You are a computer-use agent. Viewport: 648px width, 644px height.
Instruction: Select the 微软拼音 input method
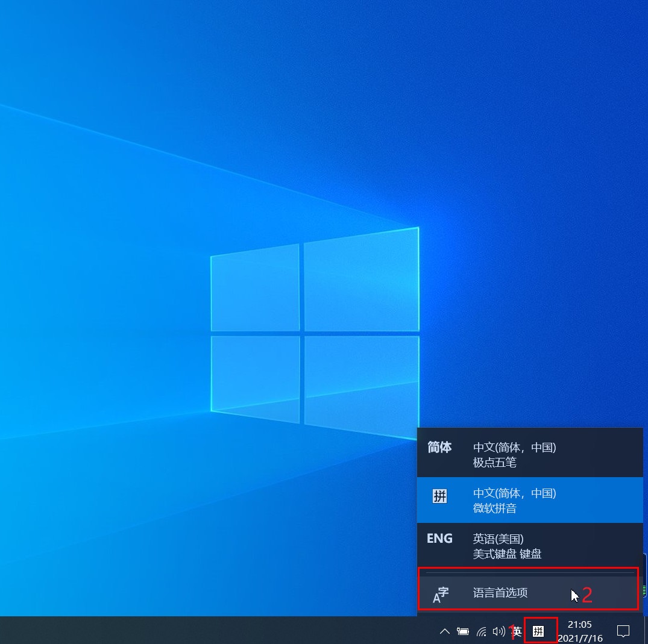(x=530, y=500)
